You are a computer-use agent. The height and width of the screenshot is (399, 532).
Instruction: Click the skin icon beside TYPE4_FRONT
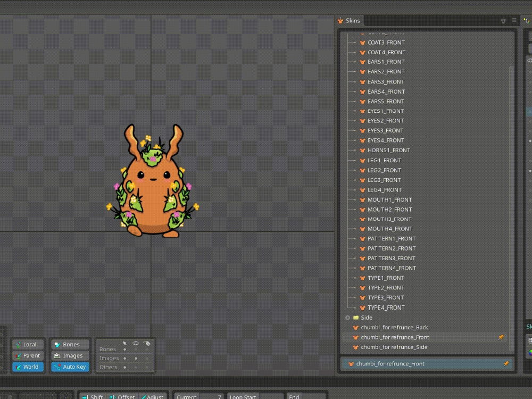coord(362,307)
